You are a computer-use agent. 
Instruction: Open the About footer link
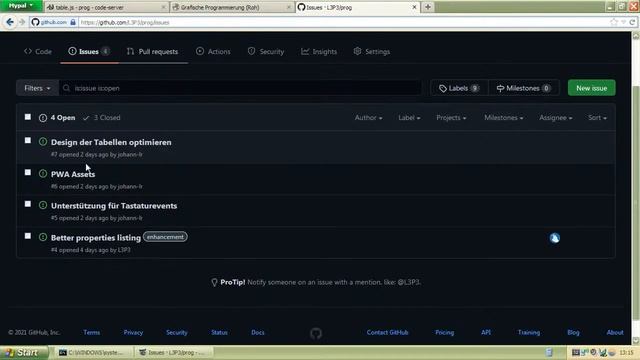(615, 333)
